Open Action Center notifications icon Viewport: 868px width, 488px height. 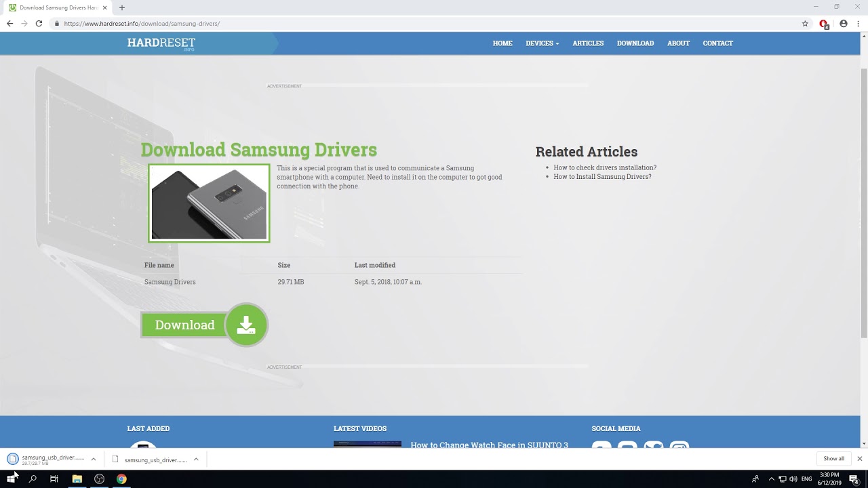pyautogui.click(x=854, y=479)
